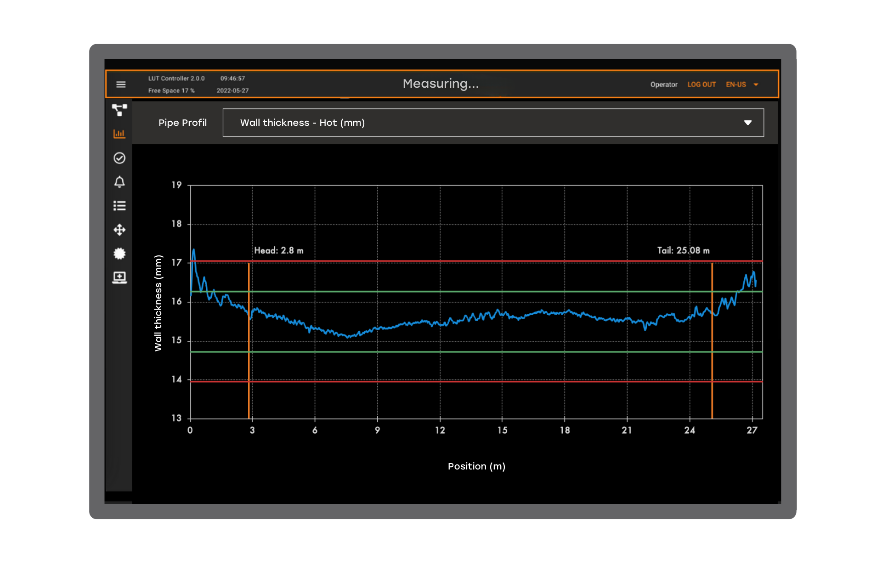Click the LOG OUT link

701,85
